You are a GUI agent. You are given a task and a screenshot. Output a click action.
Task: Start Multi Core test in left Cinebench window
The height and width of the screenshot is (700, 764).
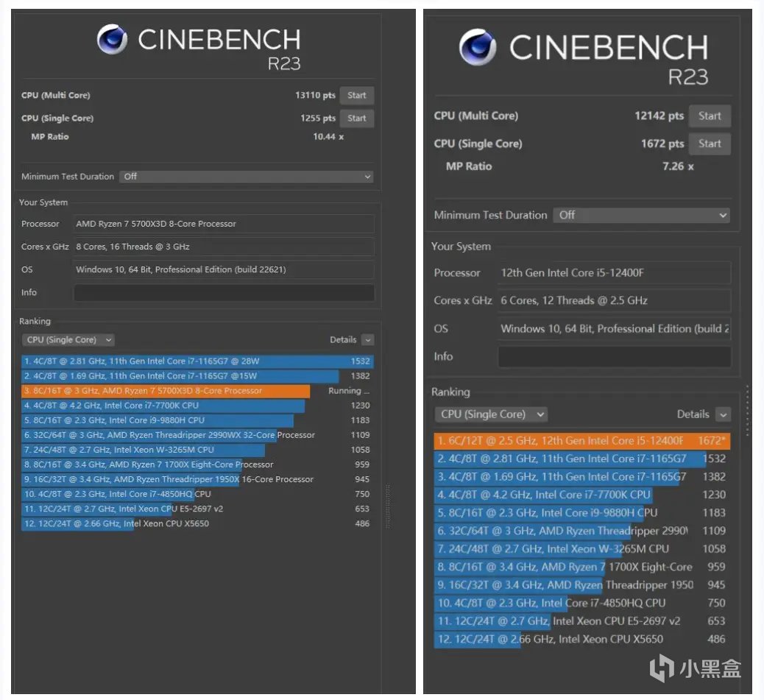pyautogui.click(x=357, y=96)
